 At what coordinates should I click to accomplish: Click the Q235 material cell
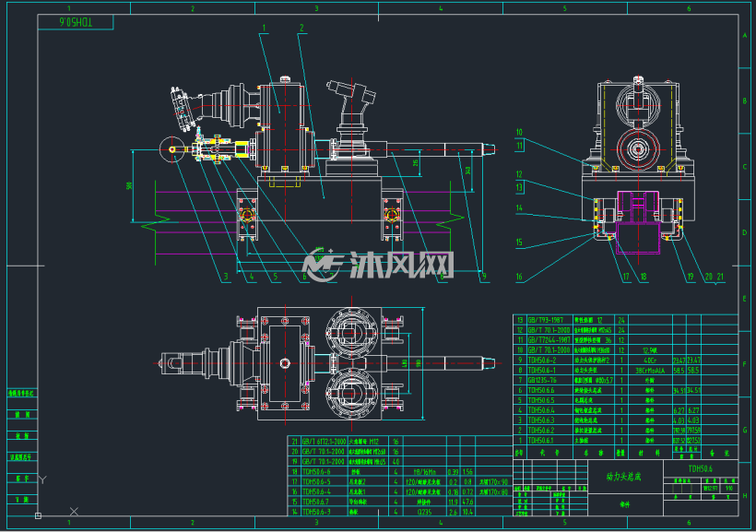[424, 513]
